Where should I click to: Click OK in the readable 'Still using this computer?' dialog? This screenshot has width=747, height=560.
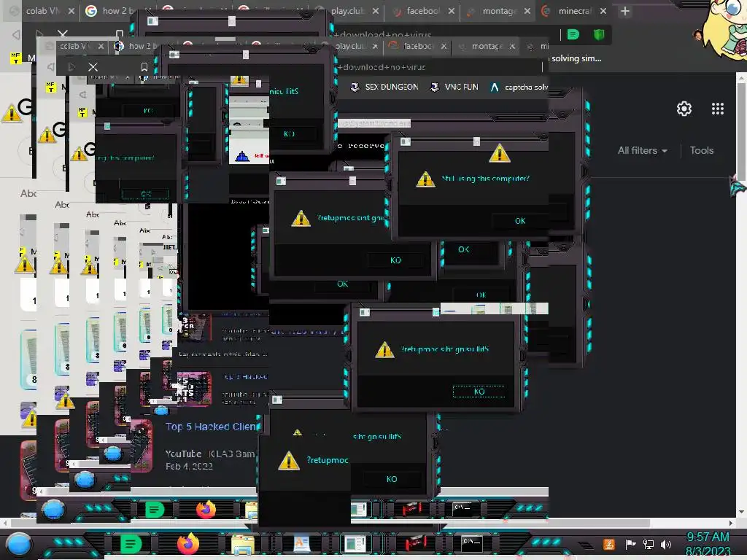(520, 221)
